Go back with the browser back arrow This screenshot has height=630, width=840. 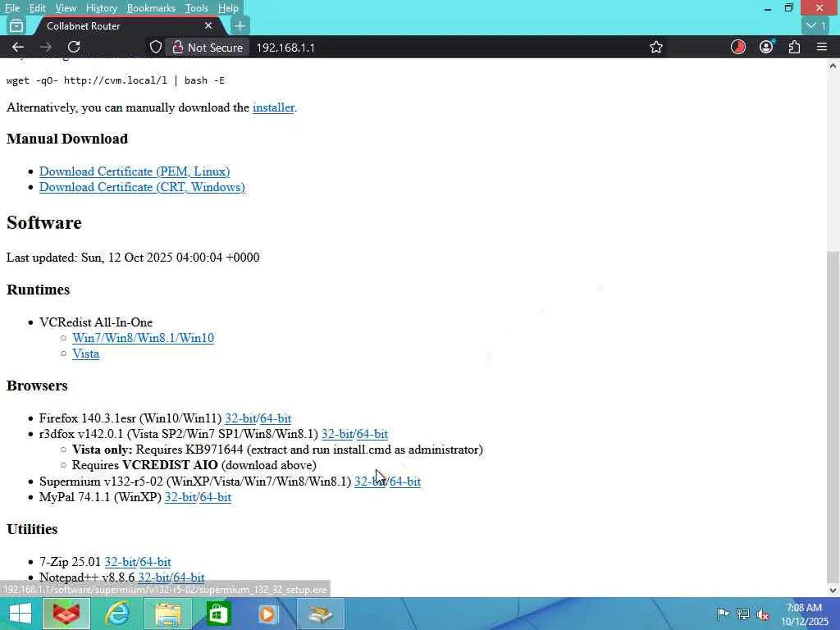coord(18,47)
